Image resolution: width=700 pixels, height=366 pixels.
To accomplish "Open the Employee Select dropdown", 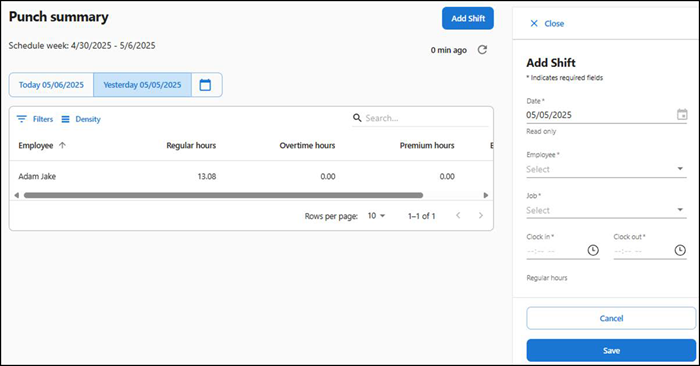I will pos(606,169).
